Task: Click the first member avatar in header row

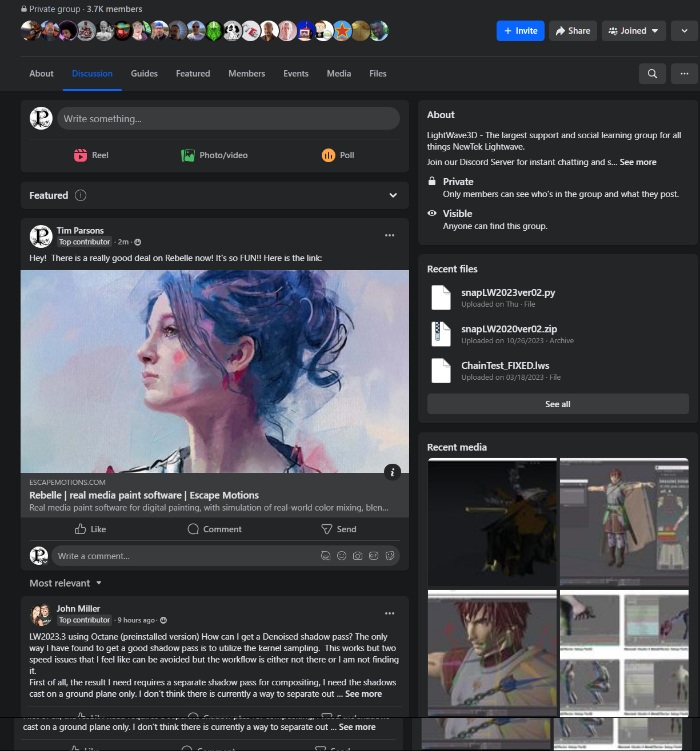Action: tap(30, 31)
